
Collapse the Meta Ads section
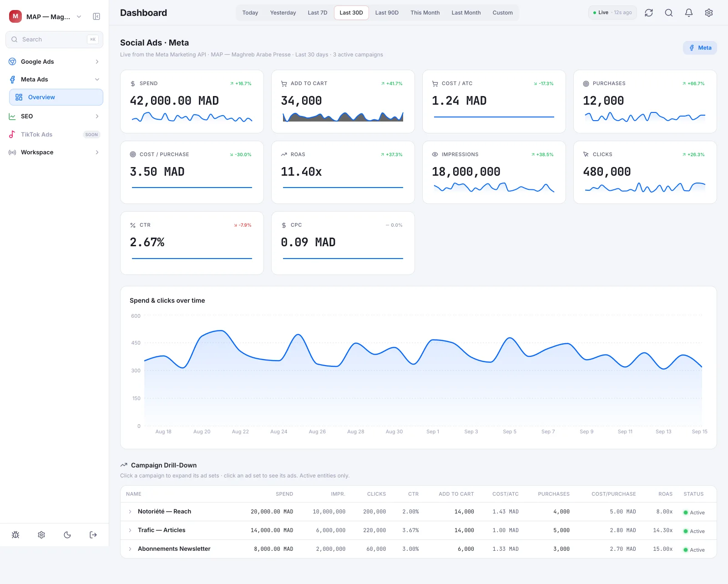(54, 79)
